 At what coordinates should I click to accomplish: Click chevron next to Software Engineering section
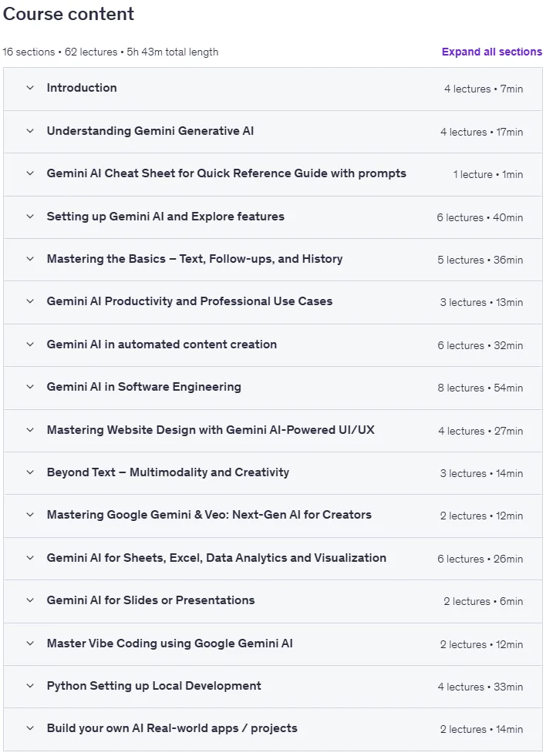click(x=30, y=387)
